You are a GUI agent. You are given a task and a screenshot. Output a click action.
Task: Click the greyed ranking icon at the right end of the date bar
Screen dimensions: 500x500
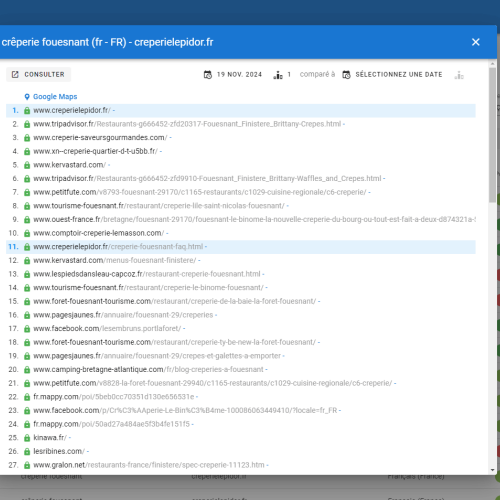coord(459,75)
